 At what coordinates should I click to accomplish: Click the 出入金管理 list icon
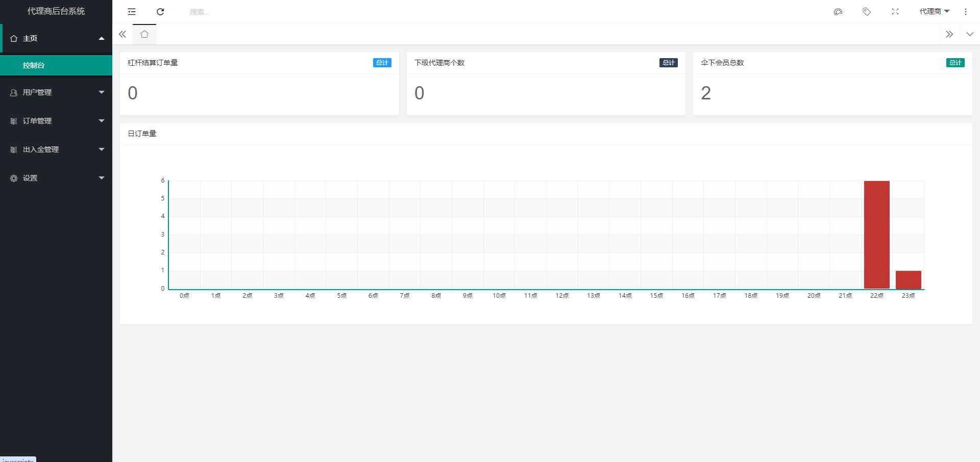tap(14, 149)
